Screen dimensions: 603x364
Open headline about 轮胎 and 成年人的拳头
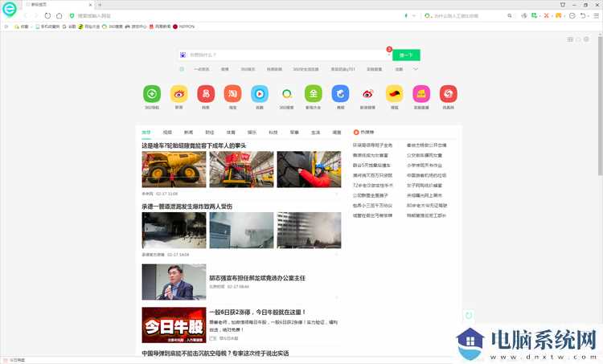[x=194, y=145]
